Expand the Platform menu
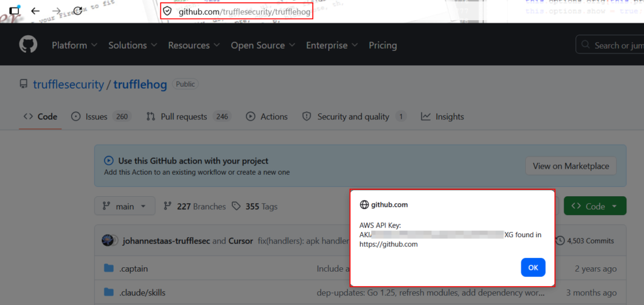This screenshot has height=305, width=644. click(x=74, y=45)
